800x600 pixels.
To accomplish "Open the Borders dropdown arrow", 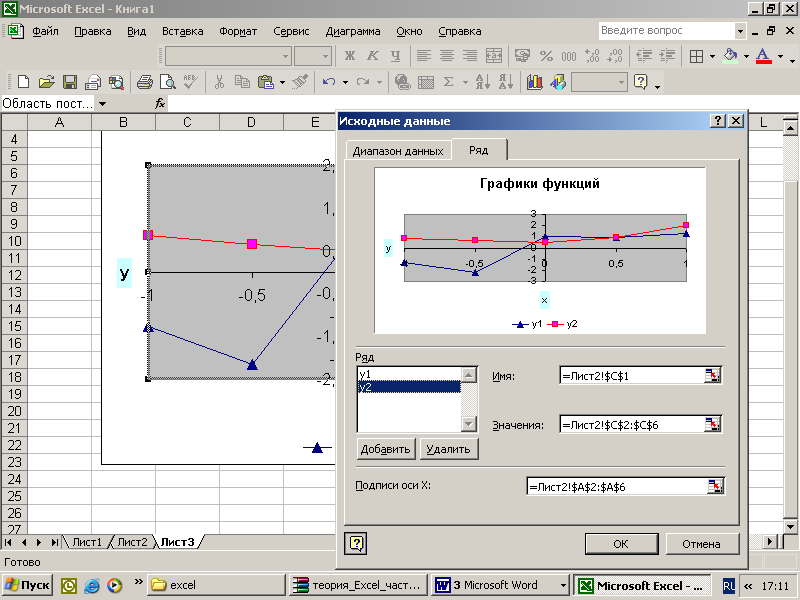I will (x=712, y=56).
